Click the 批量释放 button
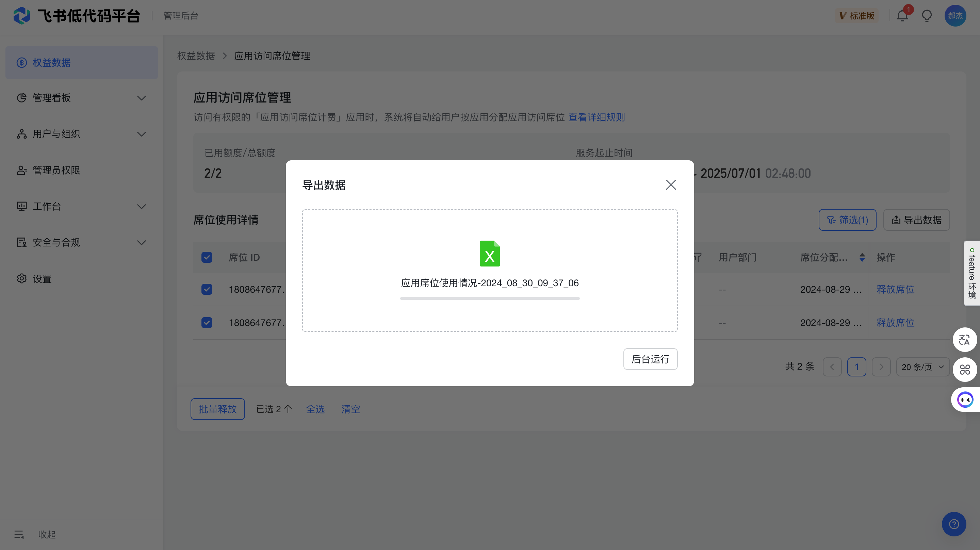The image size is (980, 550). click(x=218, y=409)
